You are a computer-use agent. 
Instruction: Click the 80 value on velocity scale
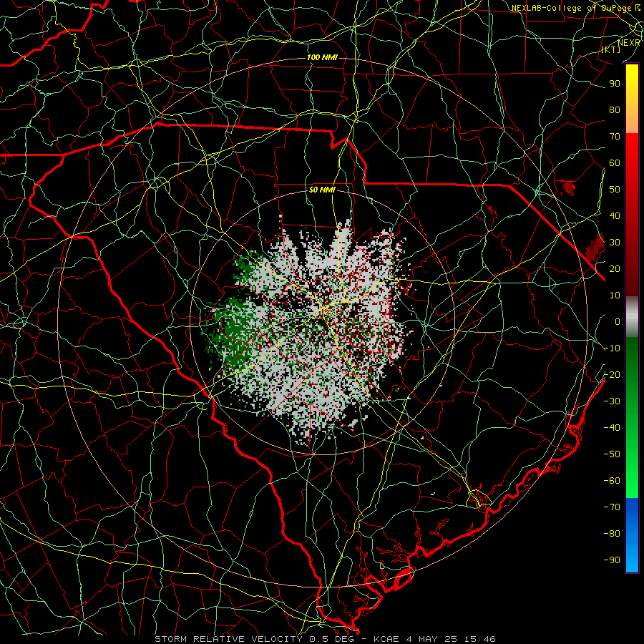[615, 110]
